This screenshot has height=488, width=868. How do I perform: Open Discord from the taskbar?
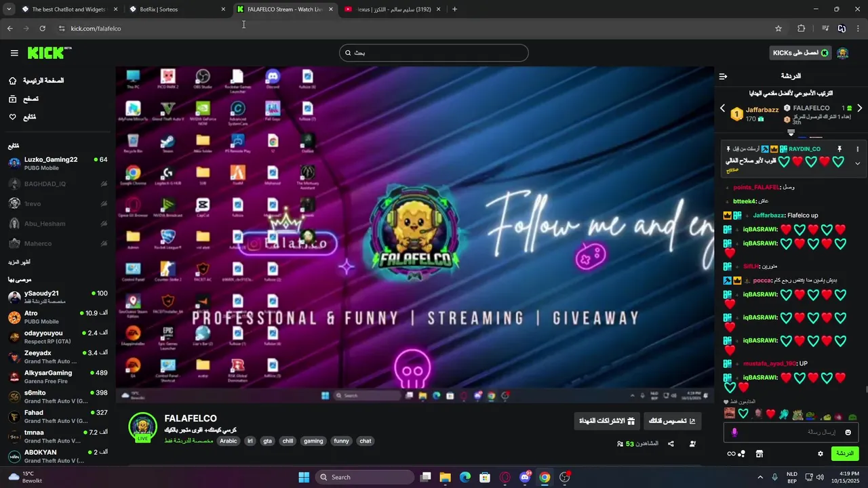[x=525, y=477]
